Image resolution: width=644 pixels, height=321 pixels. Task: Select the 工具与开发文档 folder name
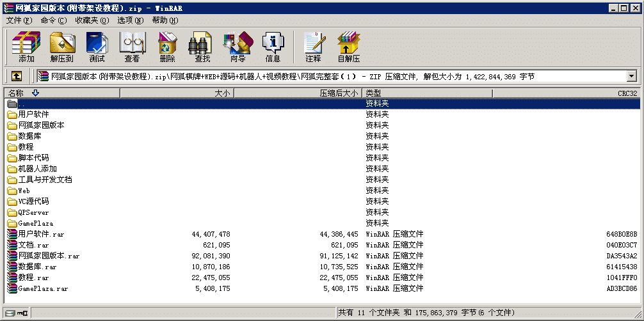(x=45, y=180)
